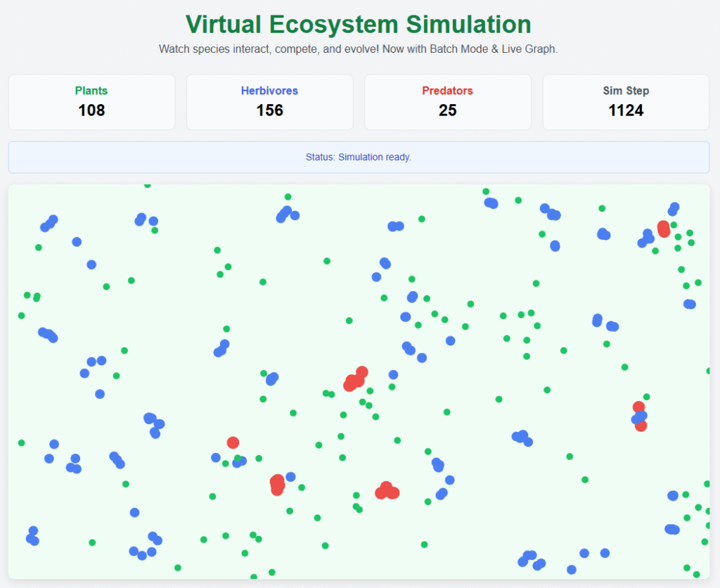Click the plant count value 108
Viewport: 720px width, 588px height.
click(91, 110)
